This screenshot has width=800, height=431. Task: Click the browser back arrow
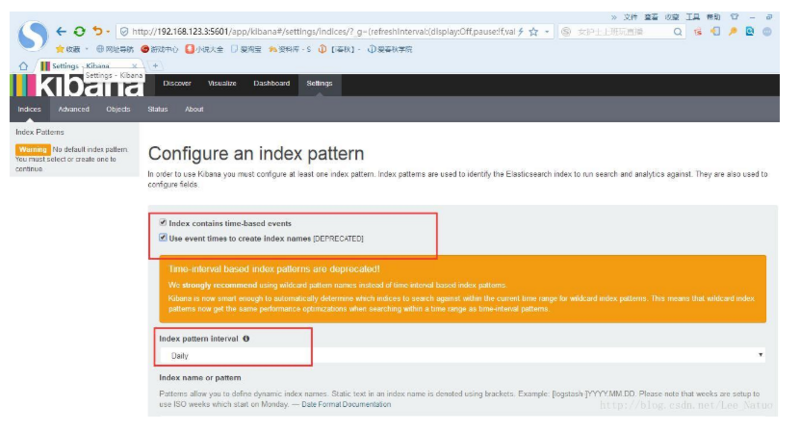61,32
